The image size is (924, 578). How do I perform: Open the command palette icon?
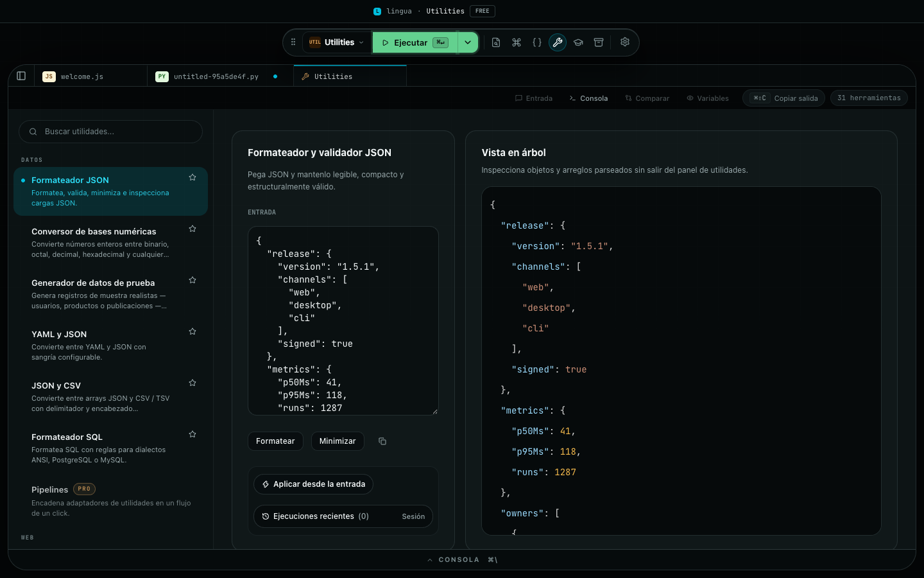coord(517,42)
